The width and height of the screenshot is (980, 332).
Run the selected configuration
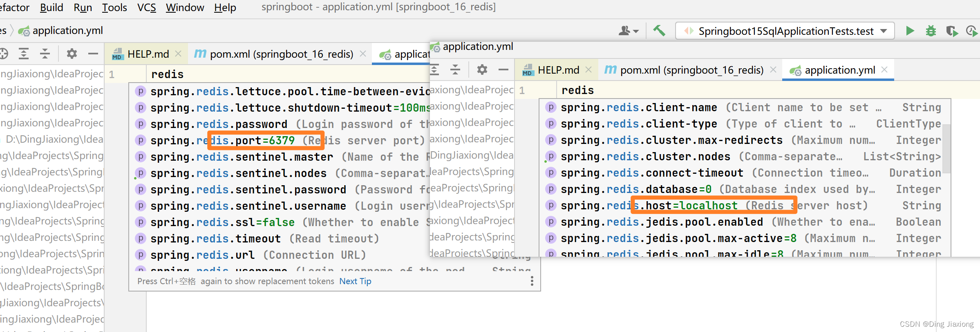coord(910,31)
